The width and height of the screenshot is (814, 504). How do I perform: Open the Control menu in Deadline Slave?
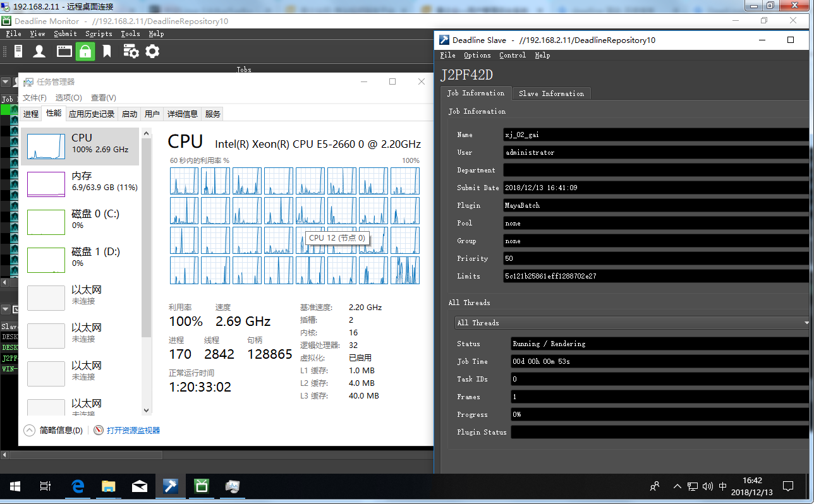(512, 56)
